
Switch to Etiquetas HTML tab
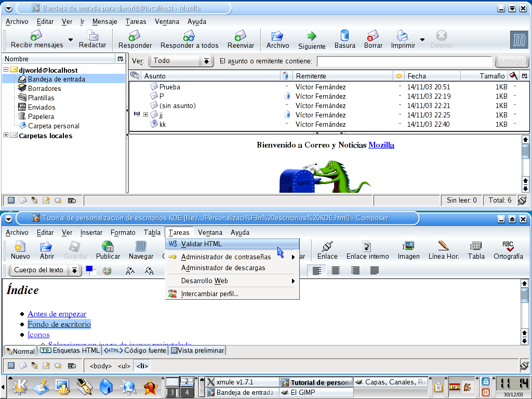[x=70, y=351]
